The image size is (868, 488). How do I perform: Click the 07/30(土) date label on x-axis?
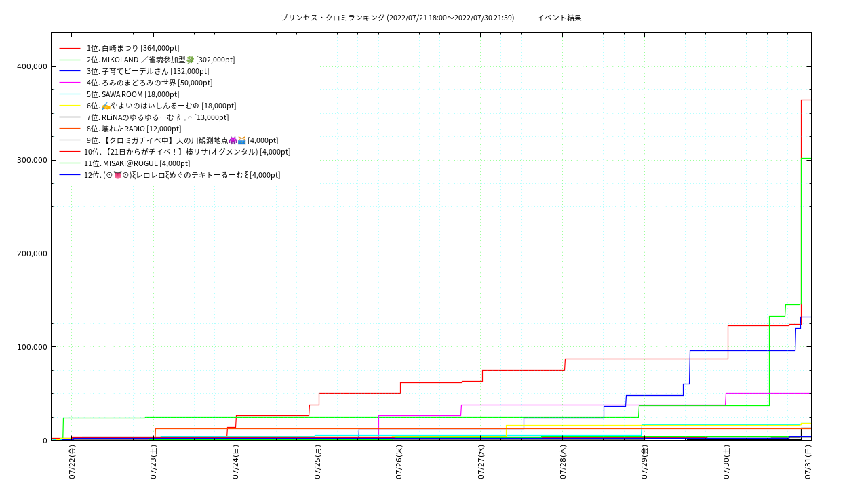coord(726,462)
